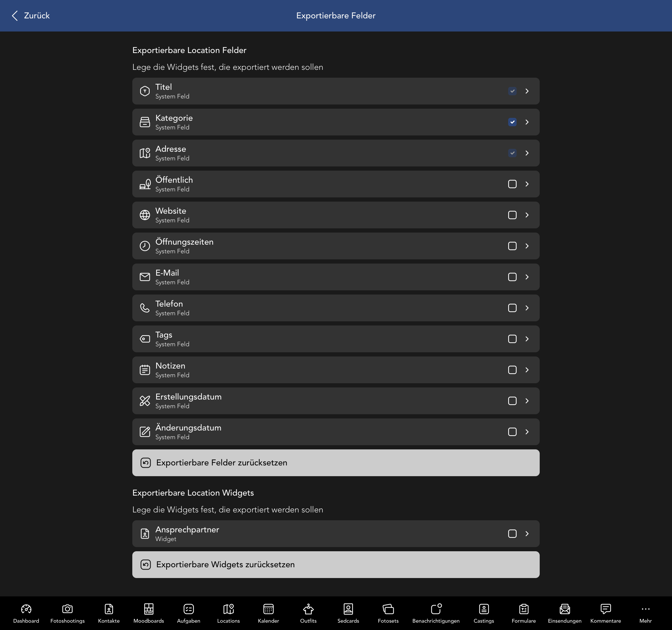
Task: Enable the Erstellungsdatum export checkbox
Action: click(512, 401)
